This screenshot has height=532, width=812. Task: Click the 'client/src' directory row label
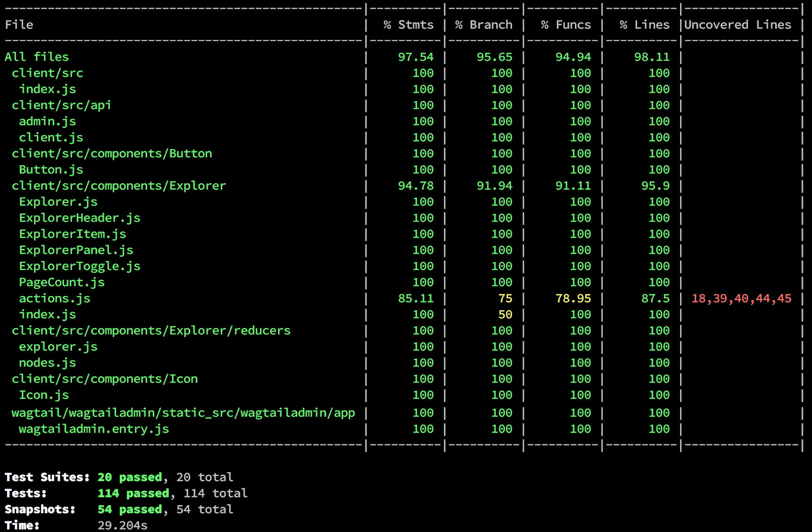tap(47, 73)
